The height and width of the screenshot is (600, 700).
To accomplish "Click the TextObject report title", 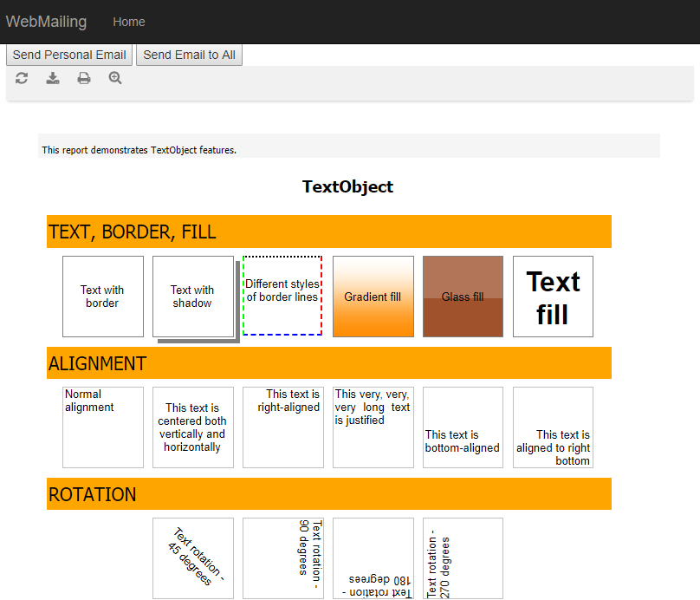I will 347,186.
